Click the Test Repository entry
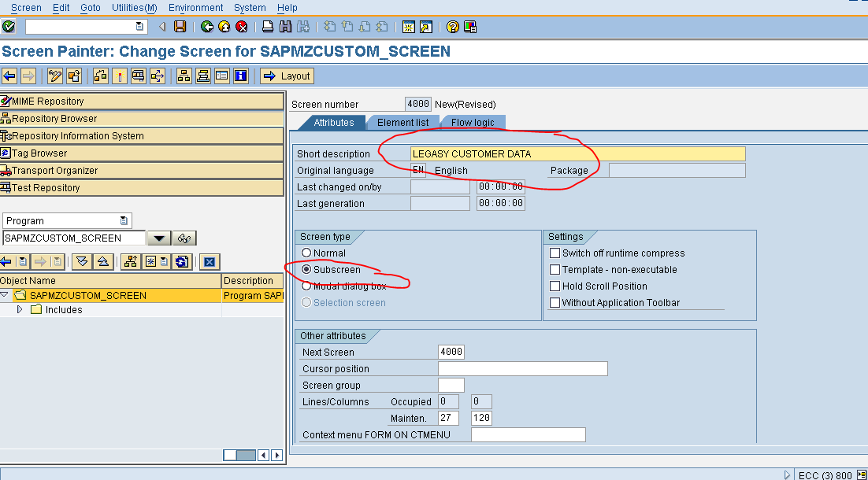868x480 pixels. click(55, 187)
